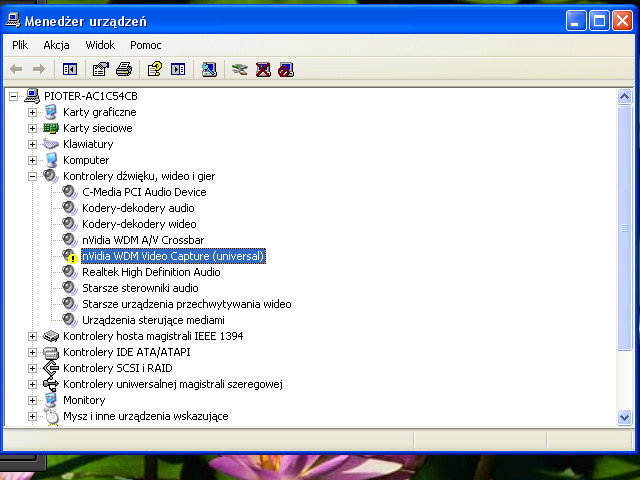This screenshot has height=480, width=640.
Task: Click the Help toolbar icon
Action: (x=154, y=69)
